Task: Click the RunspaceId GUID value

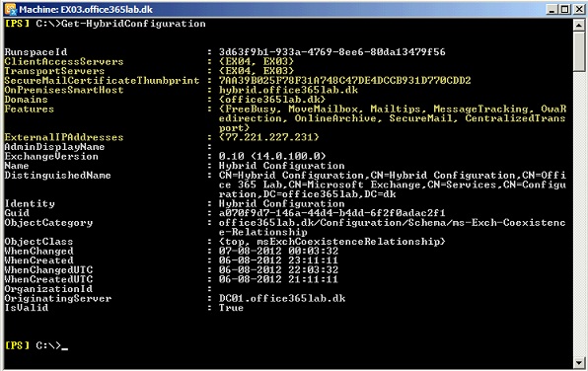Action: [332, 51]
